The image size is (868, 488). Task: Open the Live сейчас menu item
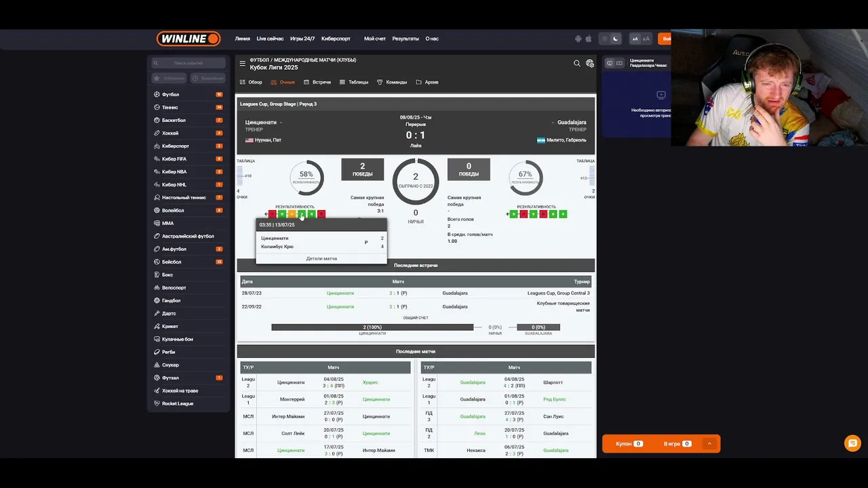tap(270, 39)
